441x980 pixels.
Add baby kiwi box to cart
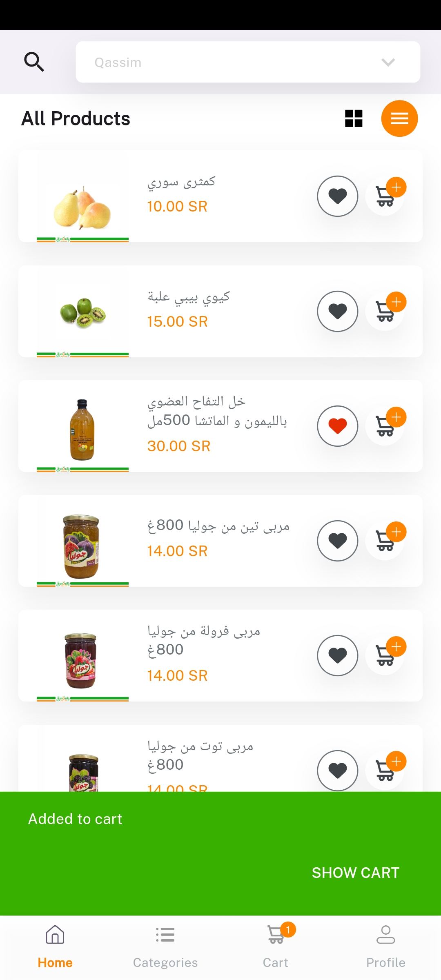point(385,311)
